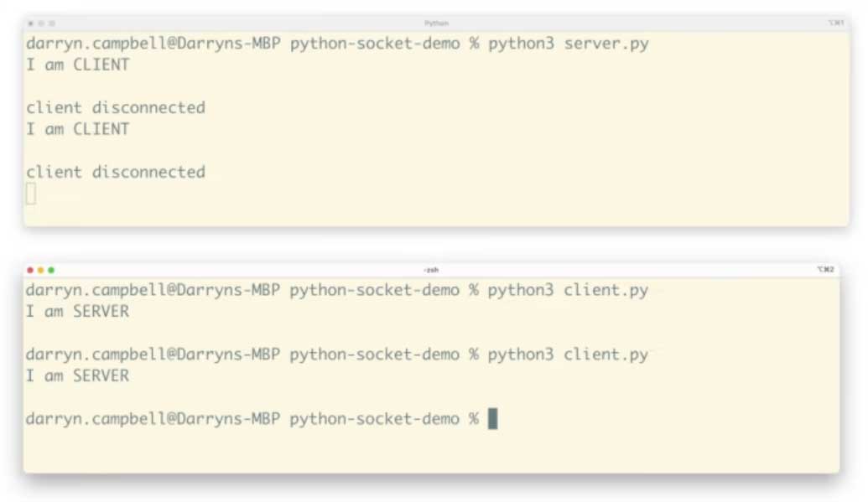Click the second 'I am SERVER' output line
The image size is (868, 502).
click(78, 376)
